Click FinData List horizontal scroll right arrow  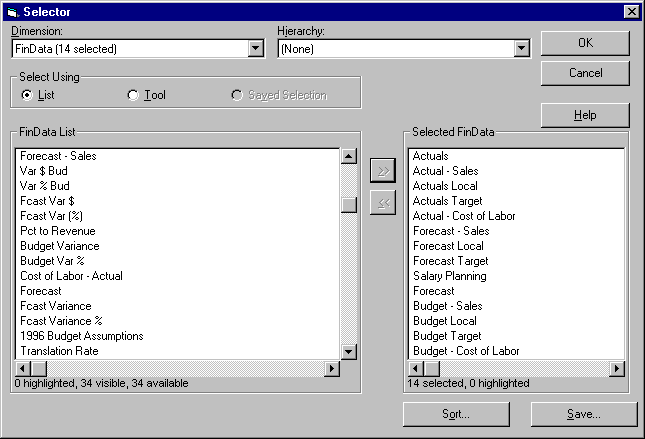332,368
